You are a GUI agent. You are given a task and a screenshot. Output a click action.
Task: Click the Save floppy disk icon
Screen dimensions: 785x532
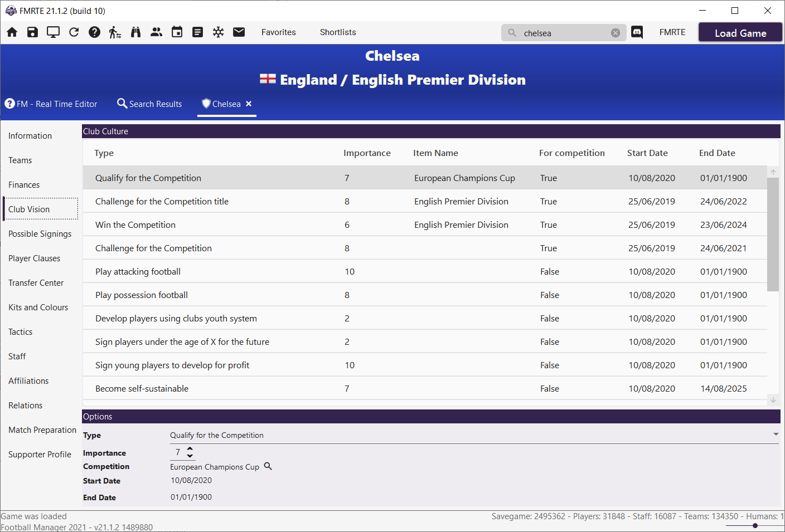[x=33, y=32]
